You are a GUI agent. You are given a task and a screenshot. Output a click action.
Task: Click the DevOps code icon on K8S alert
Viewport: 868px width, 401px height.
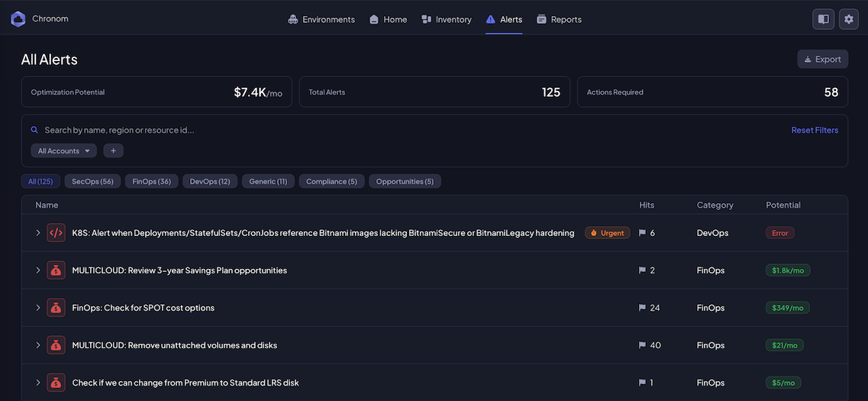coord(56,233)
